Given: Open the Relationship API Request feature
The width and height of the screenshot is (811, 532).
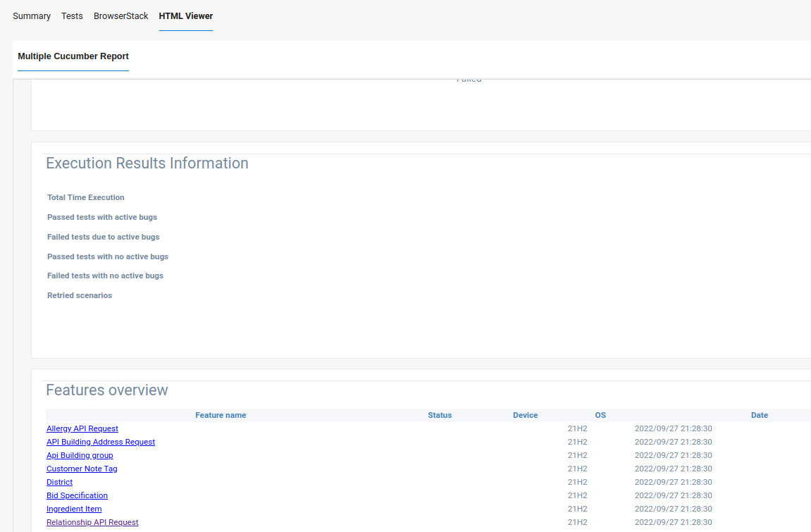Looking at the screenshot, I should (92, 522).
